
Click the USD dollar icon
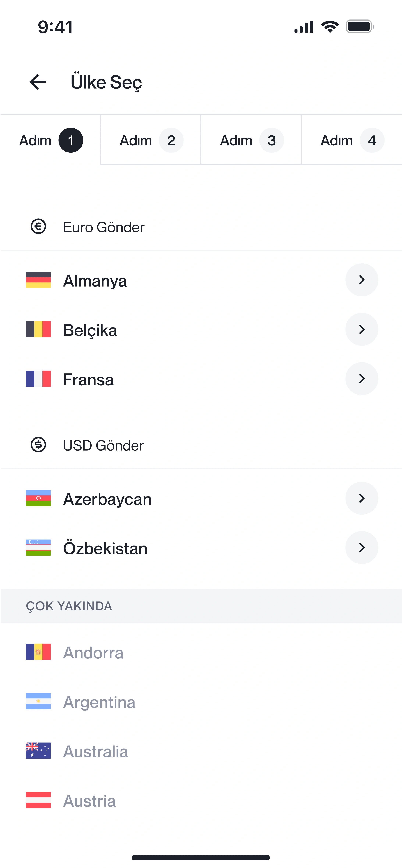click(38, 445)
